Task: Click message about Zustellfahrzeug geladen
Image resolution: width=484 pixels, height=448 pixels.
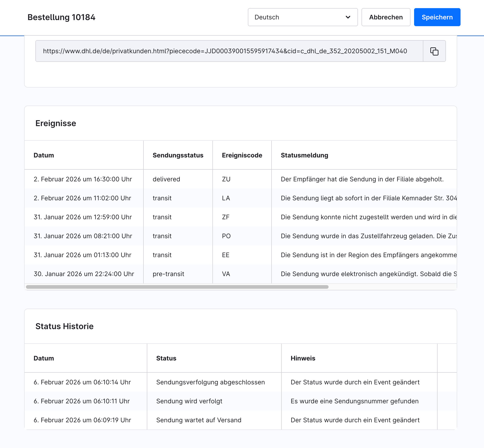Action: point(369,236)
